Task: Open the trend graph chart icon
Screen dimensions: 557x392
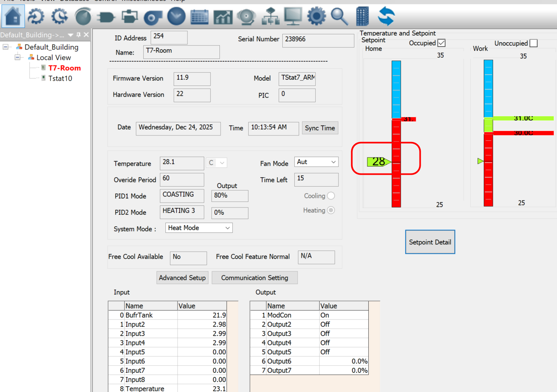Action: pos(223,17)
